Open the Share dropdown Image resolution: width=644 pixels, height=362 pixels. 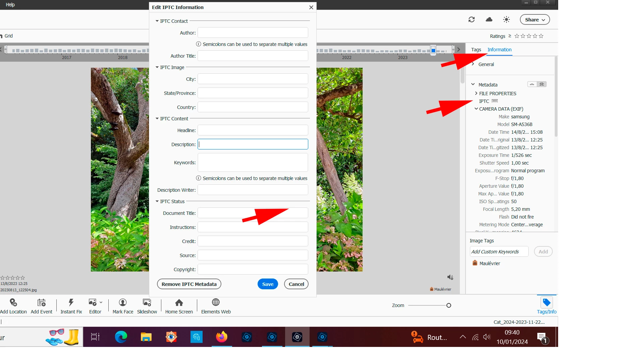(535, 19)
